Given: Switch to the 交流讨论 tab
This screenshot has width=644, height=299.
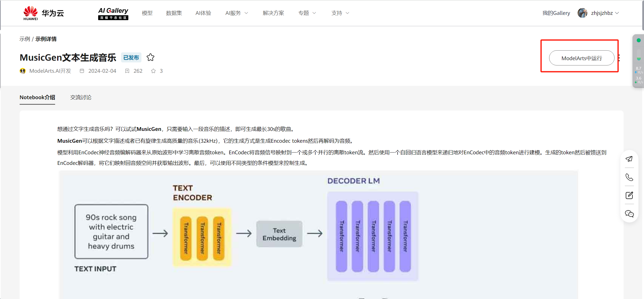Looking at the screenshot, I should pos(81,97).
